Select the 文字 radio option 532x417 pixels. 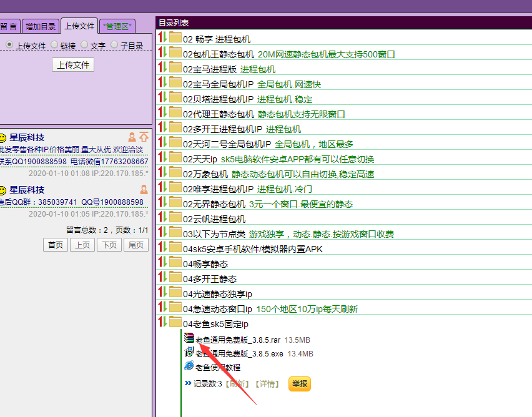click(84, 45)
